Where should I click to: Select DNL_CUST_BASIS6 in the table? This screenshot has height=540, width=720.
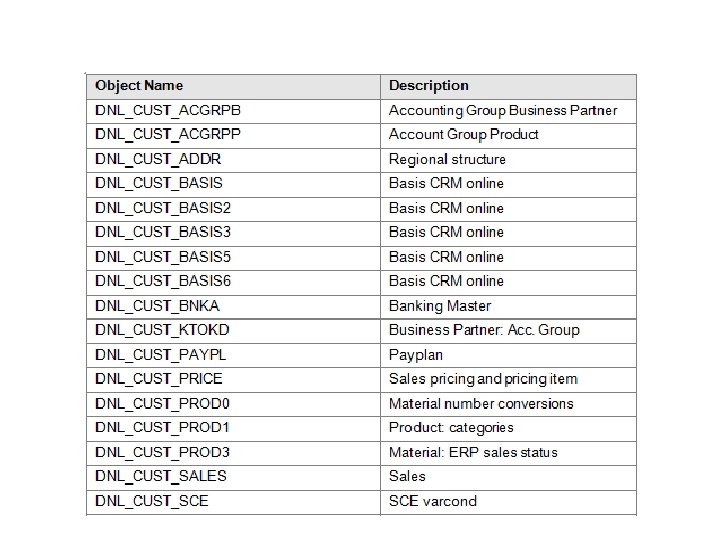click(163, 281)
